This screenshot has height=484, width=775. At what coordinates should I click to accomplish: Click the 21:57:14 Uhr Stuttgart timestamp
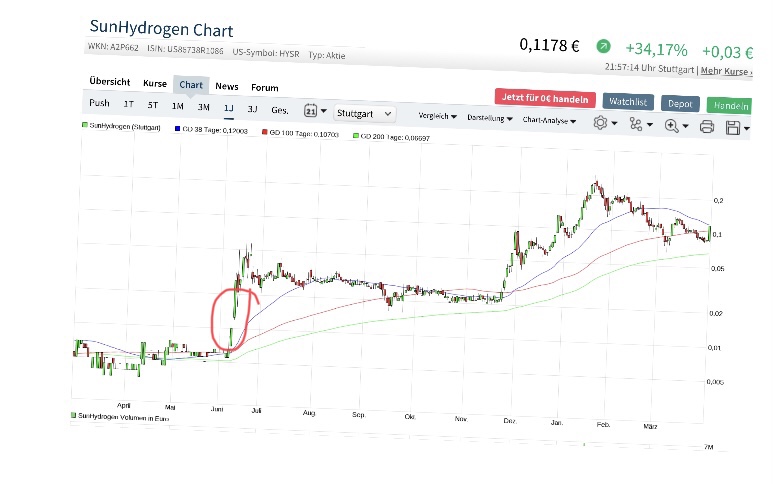click(x=649, y=68)
